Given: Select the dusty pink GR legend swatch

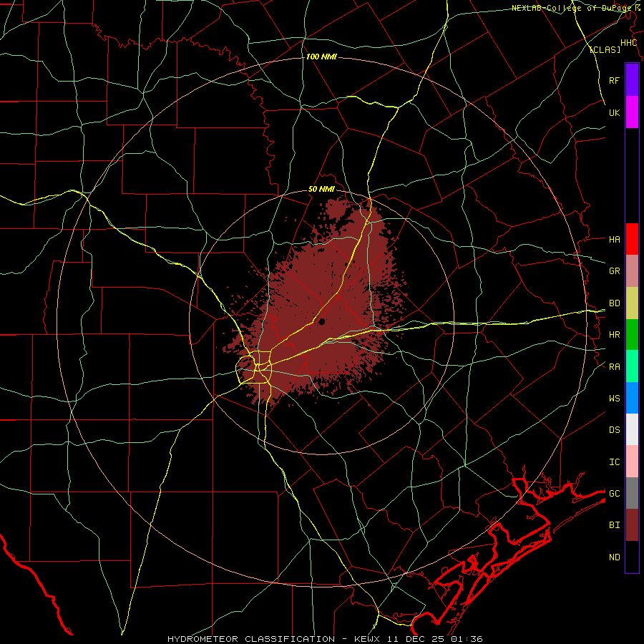Looking at the screenshot, I should (x=632, y=271).
